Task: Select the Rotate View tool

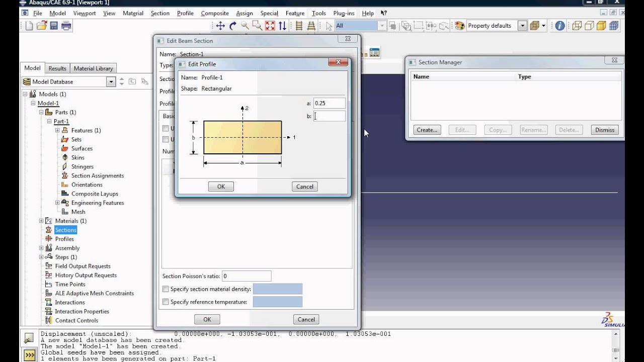Action: pyautogui.click(x=233, y=26)
